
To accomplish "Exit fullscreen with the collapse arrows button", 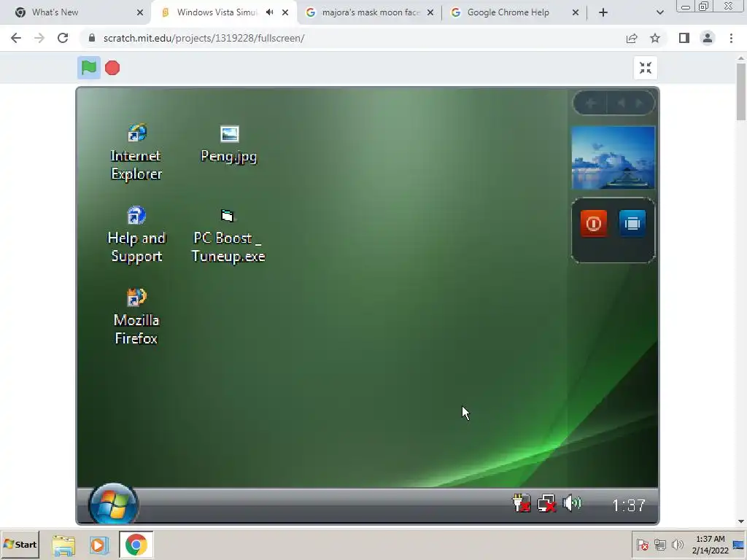I will point(646,68).
